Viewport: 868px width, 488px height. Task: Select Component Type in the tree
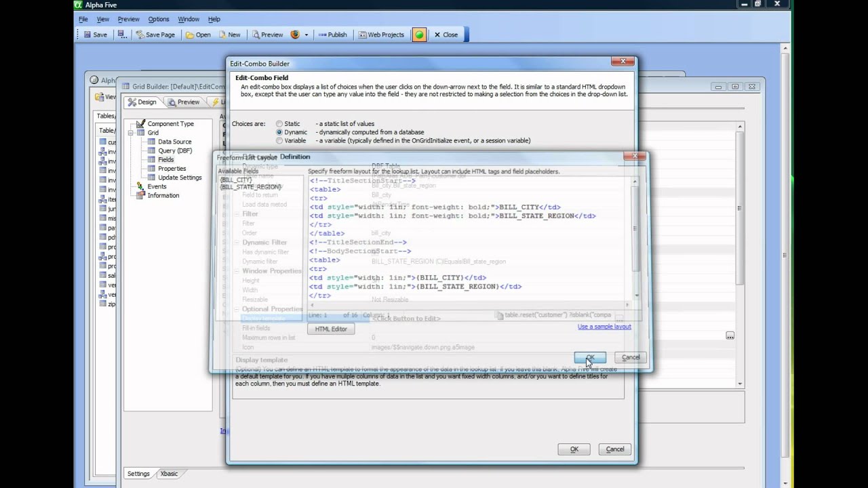click(x=170, y=124)
